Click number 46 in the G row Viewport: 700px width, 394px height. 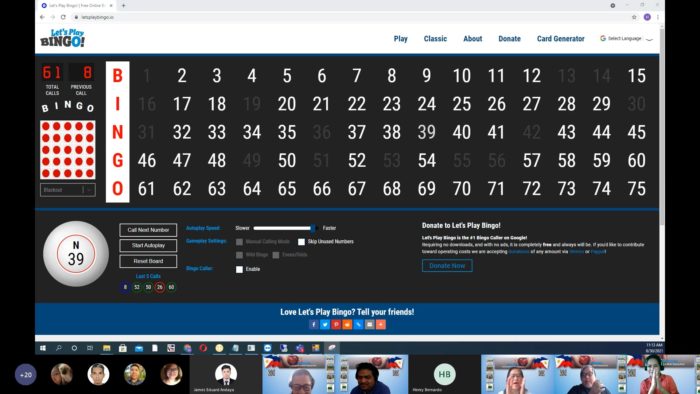click(146, 161)
